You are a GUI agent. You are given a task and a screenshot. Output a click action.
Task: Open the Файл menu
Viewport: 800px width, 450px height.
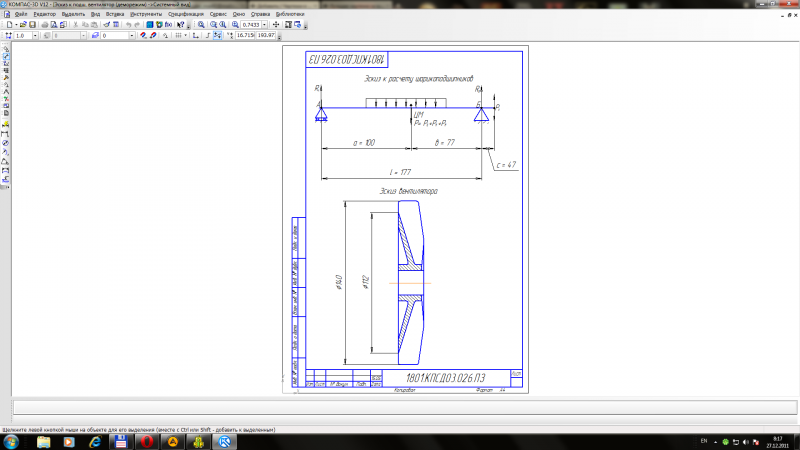tap(21, 15)
